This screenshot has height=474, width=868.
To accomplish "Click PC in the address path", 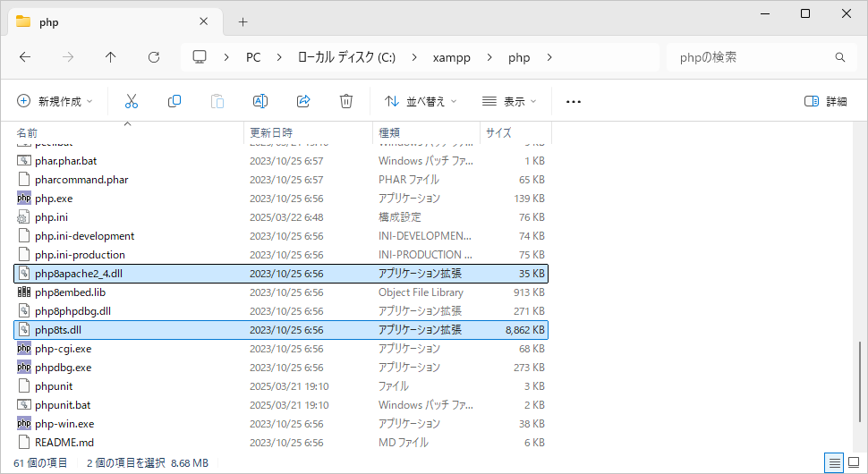I will 253,57.
